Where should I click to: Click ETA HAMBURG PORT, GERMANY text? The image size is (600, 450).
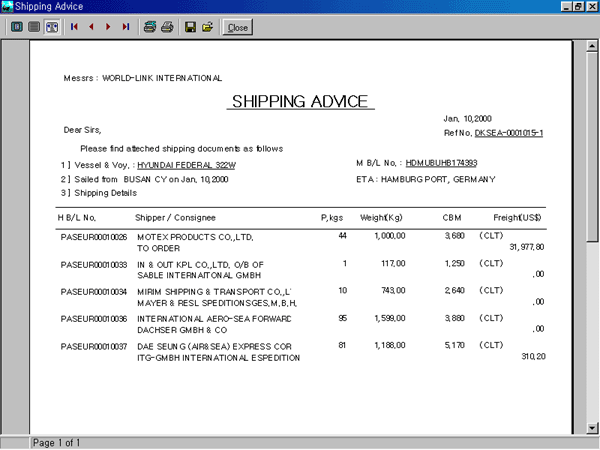click(x=426, y=179)
